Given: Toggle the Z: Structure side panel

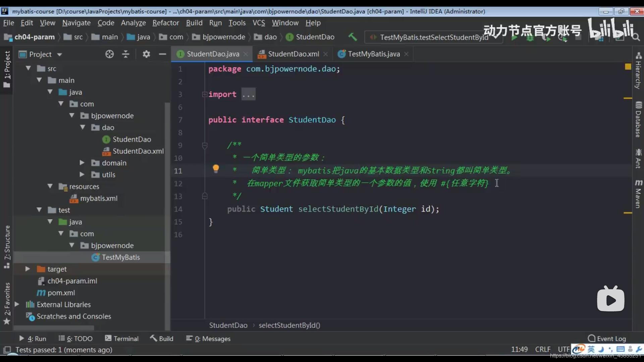Looking at the screenshot, I should [7, 247].
